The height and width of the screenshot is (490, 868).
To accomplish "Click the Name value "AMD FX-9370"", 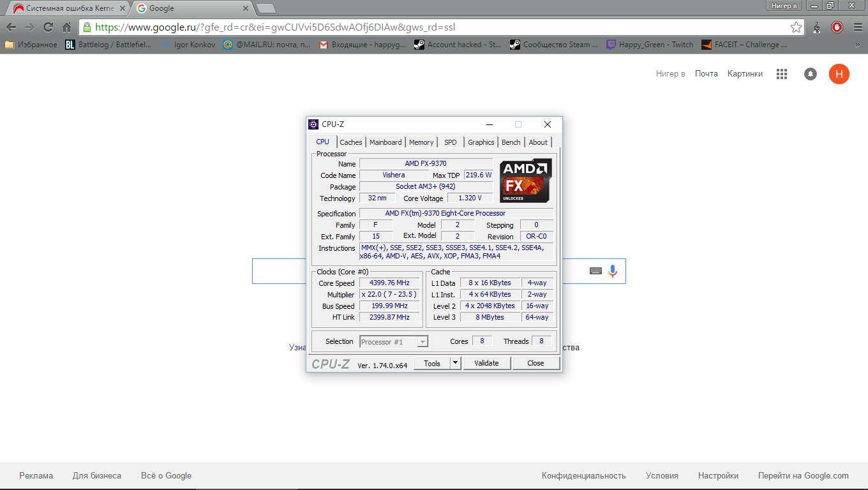I will coord(426,164).
